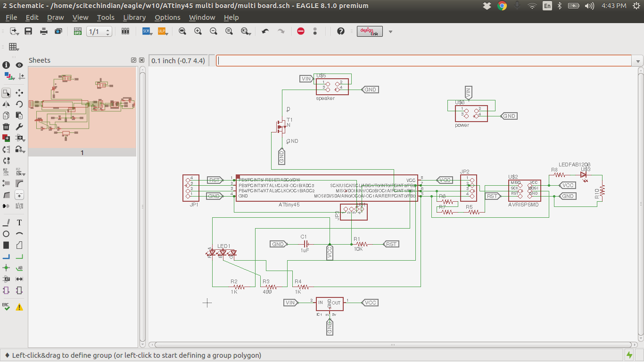The width and height of the screenshot is (644, 362).
Task: Select the Junction tool green dot
Action: [6, 268]
